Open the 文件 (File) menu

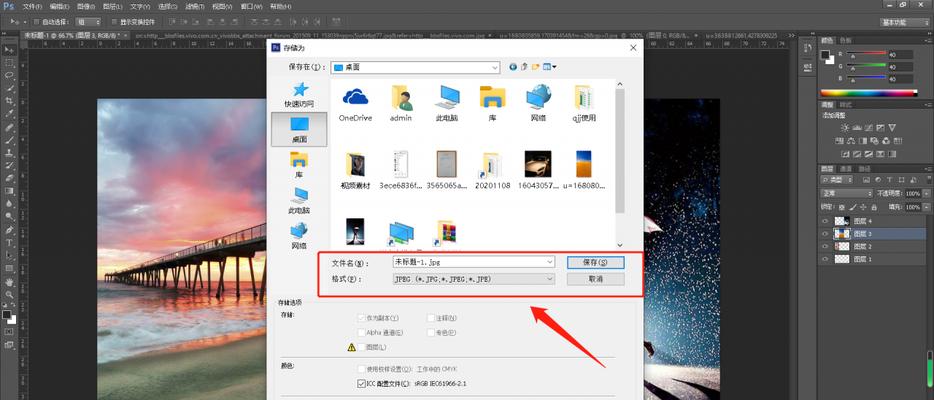(32, 7)
